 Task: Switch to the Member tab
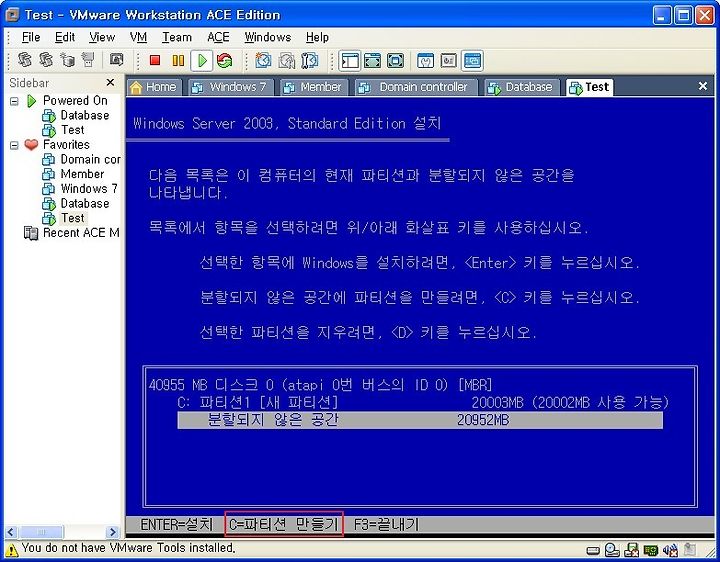314,87
